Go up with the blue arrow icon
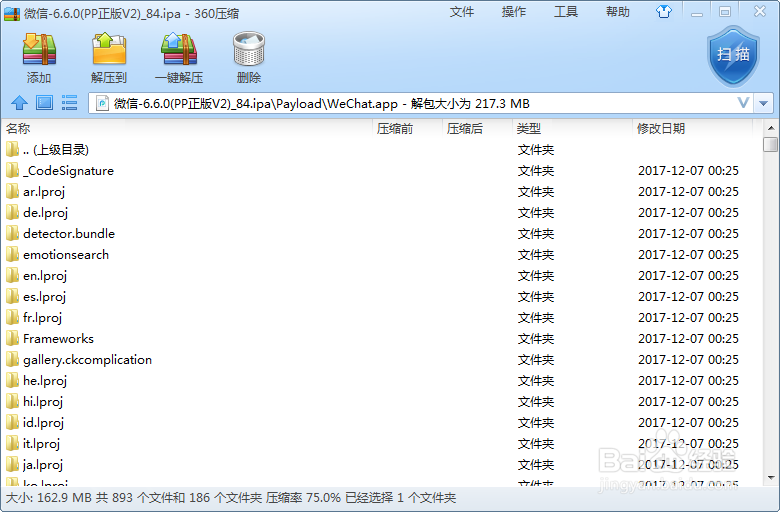Viewport: 780px width, 512px height. tap(19, 103)
